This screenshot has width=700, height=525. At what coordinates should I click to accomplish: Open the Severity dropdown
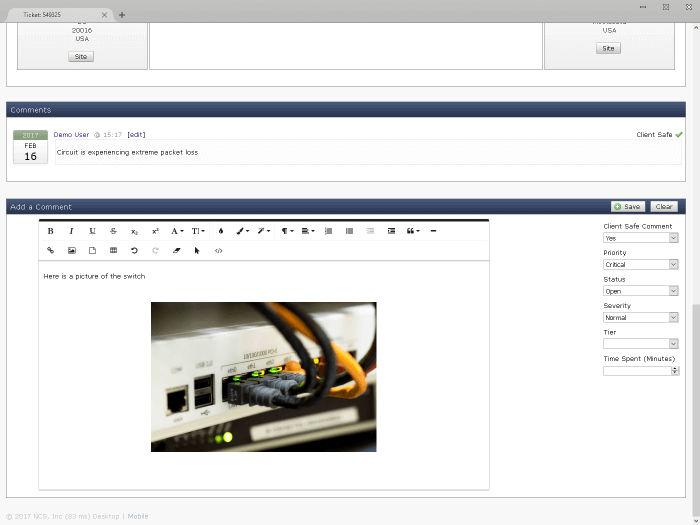coord(640,317)
